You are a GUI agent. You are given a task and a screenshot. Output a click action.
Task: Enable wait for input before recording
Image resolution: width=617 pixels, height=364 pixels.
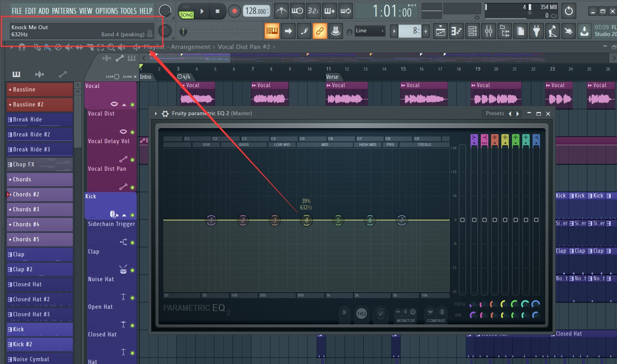pos(297,11)
